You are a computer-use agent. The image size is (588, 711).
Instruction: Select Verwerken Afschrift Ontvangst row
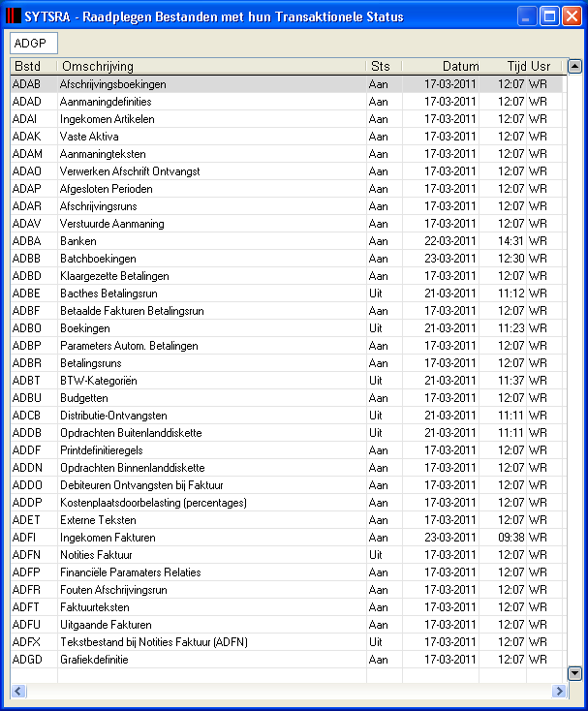287,171
